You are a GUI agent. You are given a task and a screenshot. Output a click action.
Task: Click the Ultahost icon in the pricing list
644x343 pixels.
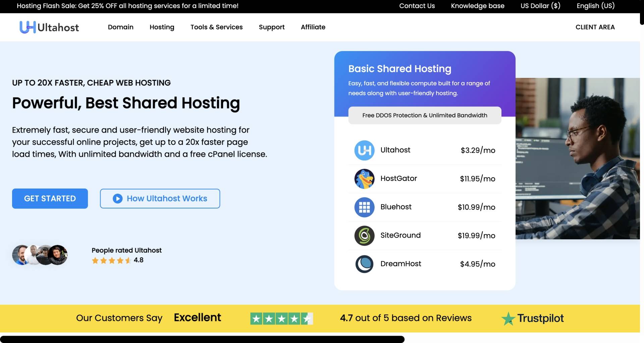click(364, 150)
